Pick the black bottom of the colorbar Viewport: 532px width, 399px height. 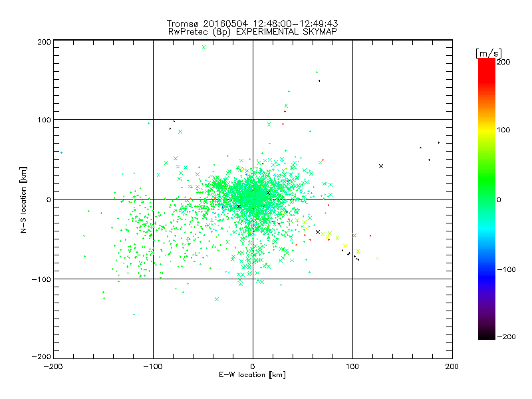[x=487, y=334]
